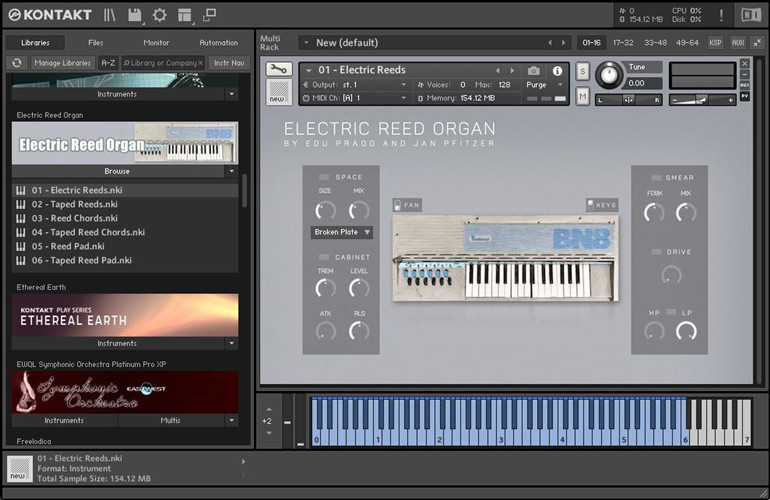Expand Ethereal Earth Instruments dropdown arrow
Screen dimensions: 770x500
[231, 343]
